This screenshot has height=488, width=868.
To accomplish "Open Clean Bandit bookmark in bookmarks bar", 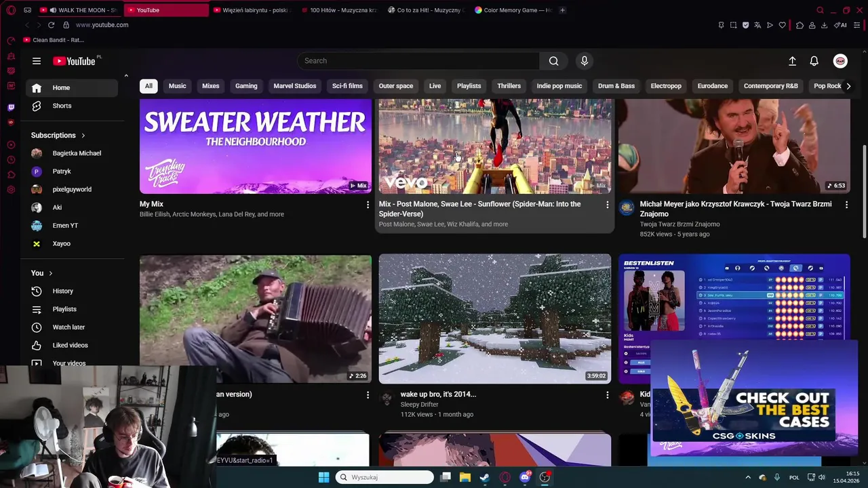I will point(54,40).
